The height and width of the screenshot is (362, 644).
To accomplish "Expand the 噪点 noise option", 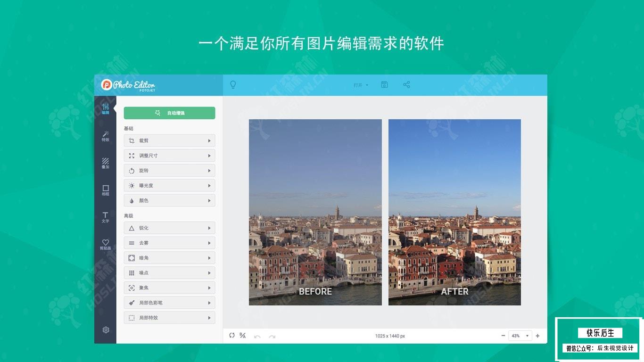I will (x=169, y=273).
